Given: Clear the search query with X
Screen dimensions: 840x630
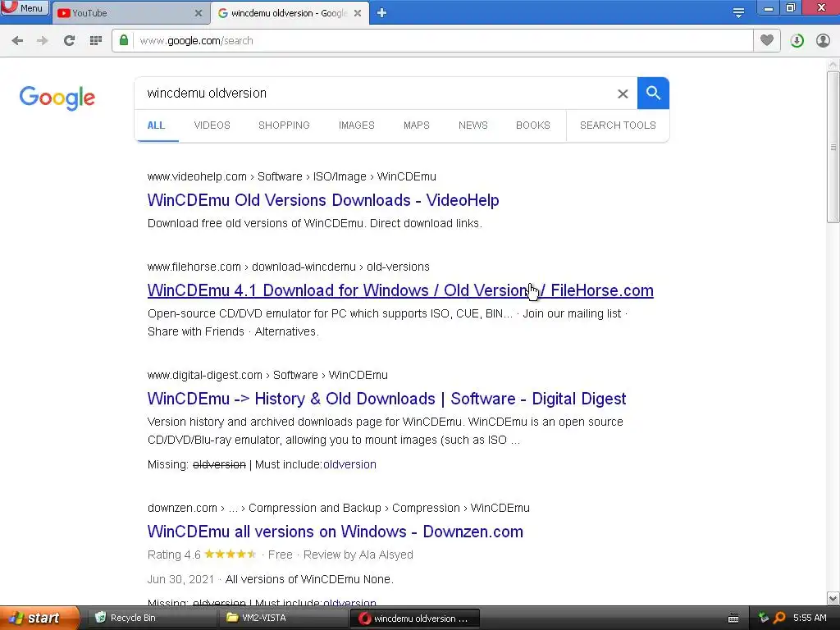Looking at the screenshot, I should coord(623,94).
